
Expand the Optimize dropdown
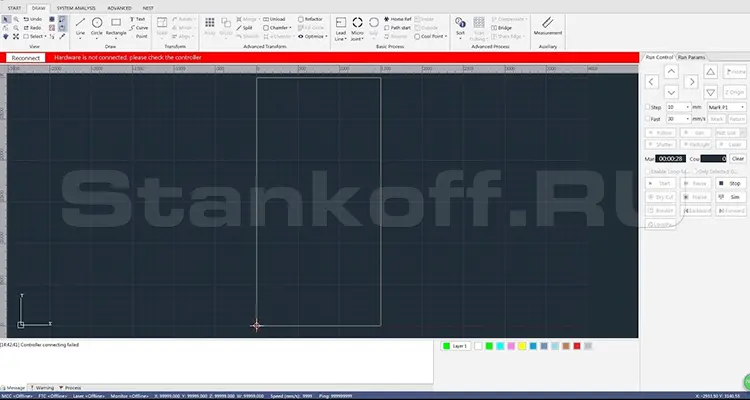pos(313,36)
